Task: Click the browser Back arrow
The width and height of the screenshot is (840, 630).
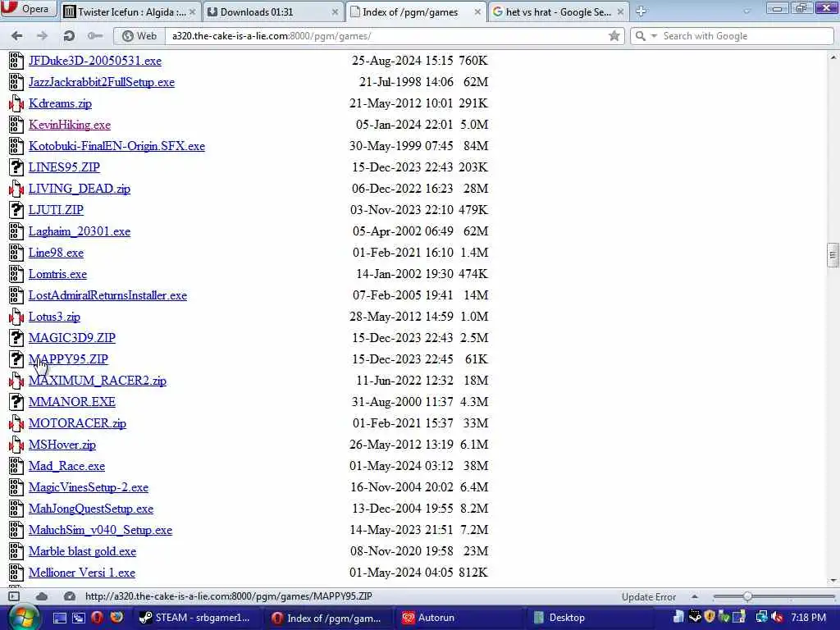Action: pyautogui.click(x=16, y=36)
